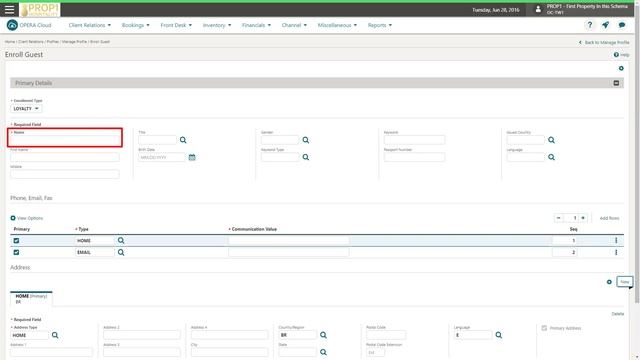Open the Miscellaneous menu

(337, 25)
